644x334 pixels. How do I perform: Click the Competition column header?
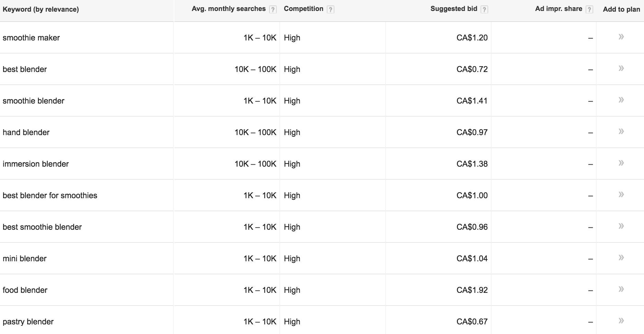(x=303, y=9)
